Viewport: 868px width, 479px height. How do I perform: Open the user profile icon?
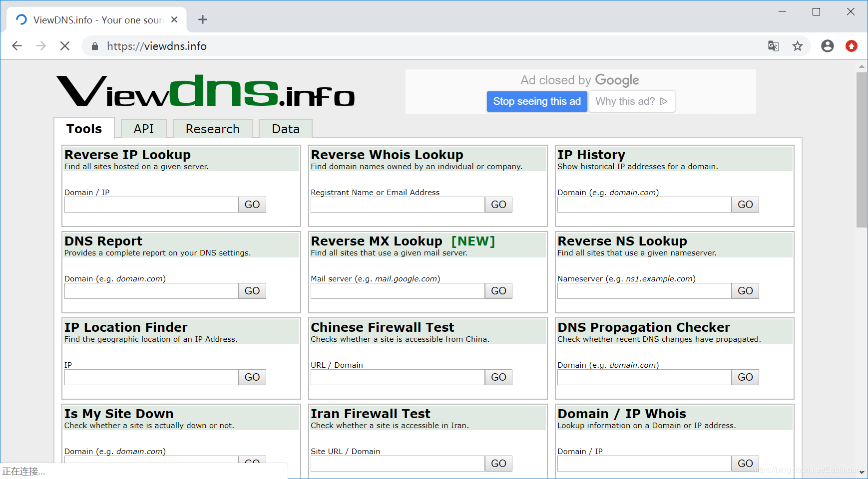(x=828, y=46)
